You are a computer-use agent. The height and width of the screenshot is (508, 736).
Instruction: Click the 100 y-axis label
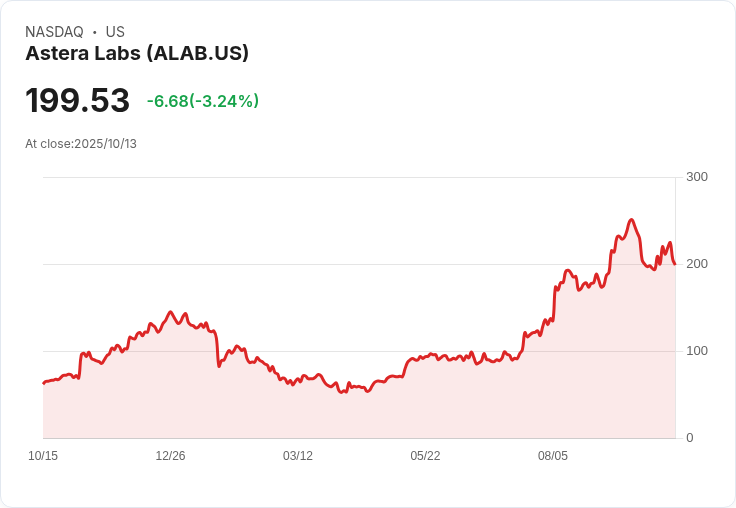(696, 351)
